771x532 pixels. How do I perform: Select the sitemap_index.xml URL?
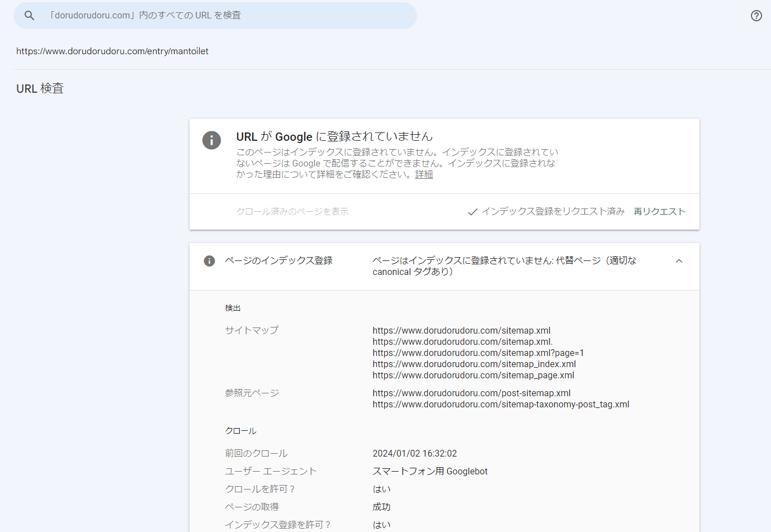pos(474,364)
